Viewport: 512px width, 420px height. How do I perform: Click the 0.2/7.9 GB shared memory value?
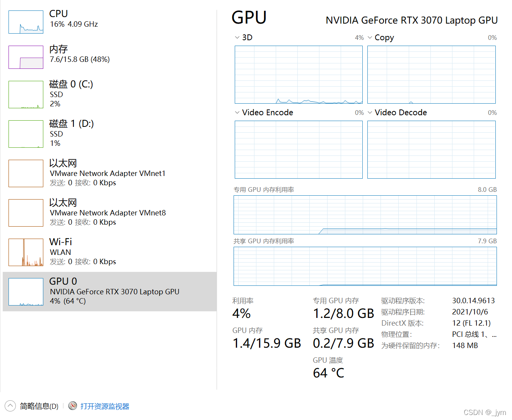[x=343, y=343]
